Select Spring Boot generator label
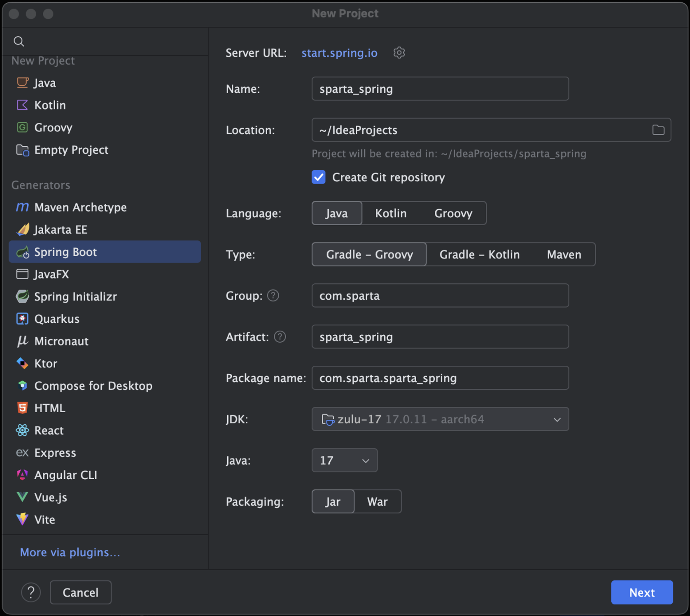This screenshot has width=690, height=616. coord(65,252)
